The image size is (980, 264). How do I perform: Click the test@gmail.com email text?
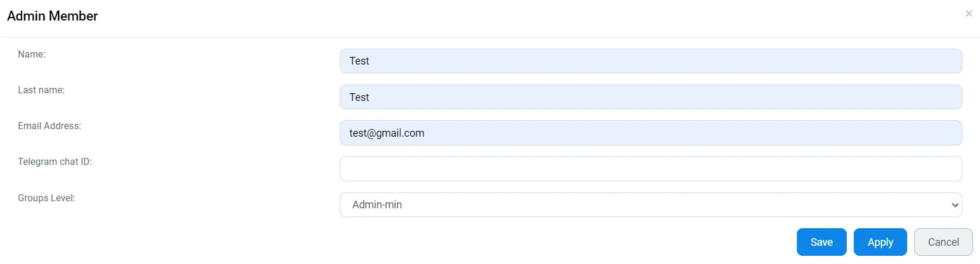pyautogui.click(x=387, y=133)
